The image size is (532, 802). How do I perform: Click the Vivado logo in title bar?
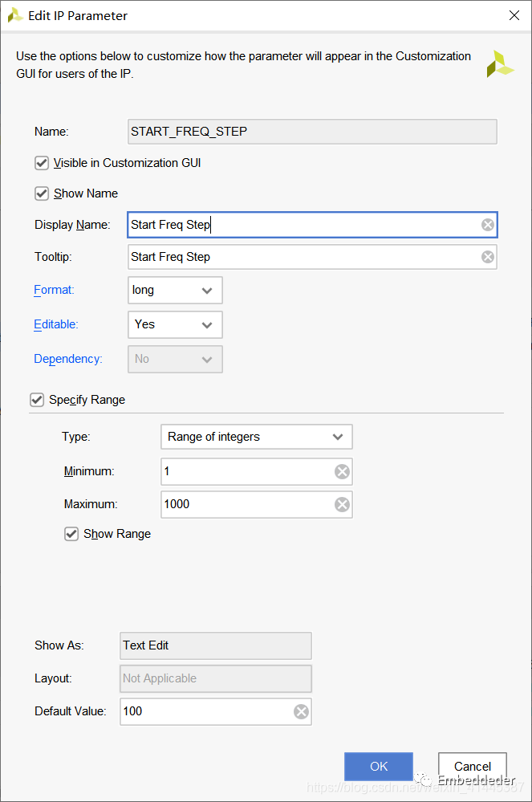coord(14,15)
